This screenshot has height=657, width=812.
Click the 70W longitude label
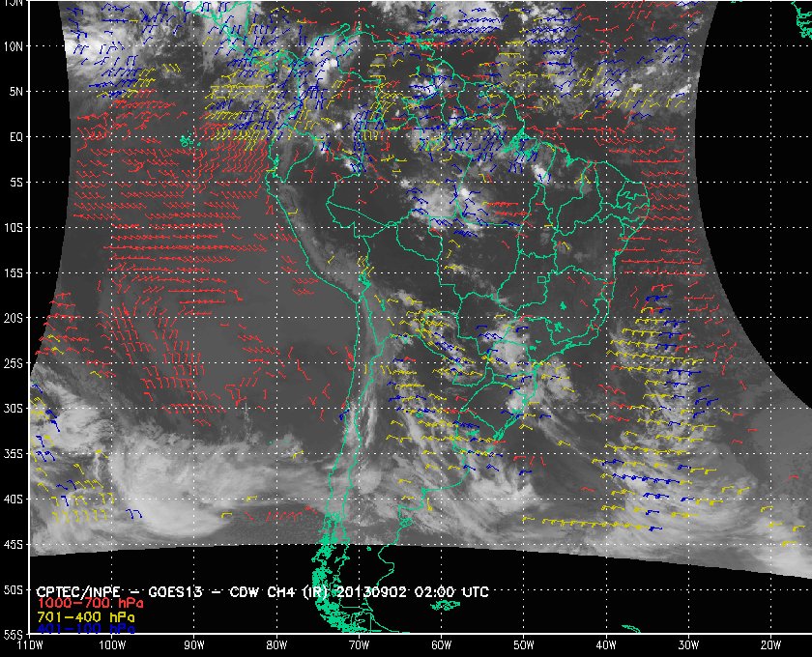(359, 645)
